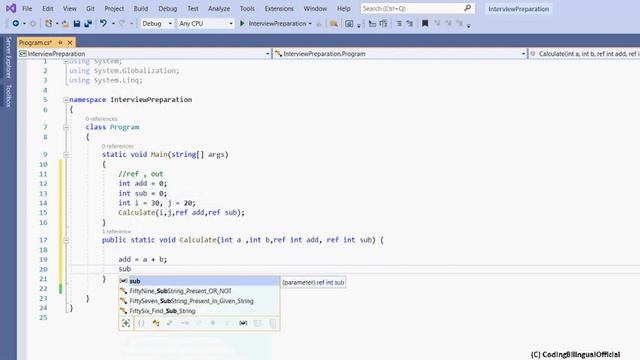The width and height of the screenshot is (640, 360).
Task: Open the Edit menu
Action: tap(48, 8)
